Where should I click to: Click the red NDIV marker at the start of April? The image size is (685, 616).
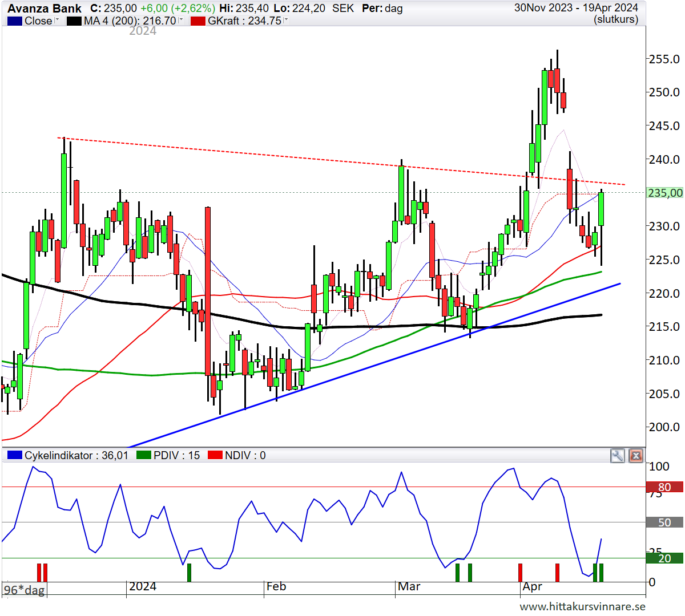(x=520, y=573)
